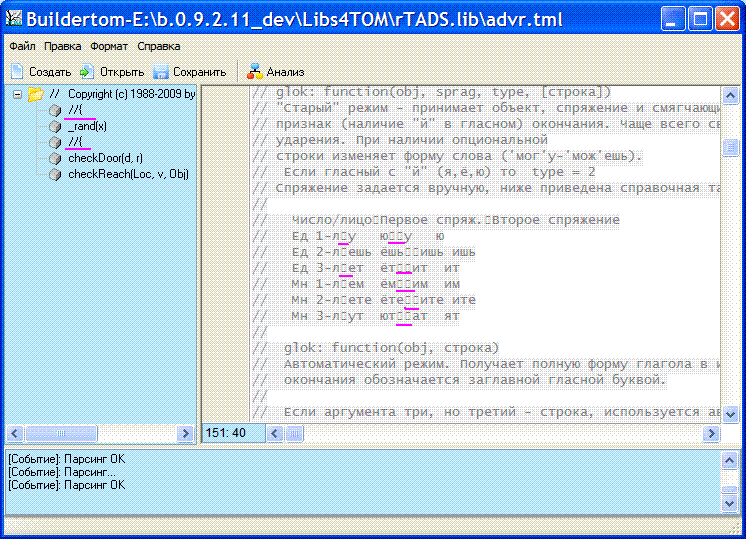Collapse the Copyright root tree node

tap(17, 94)
